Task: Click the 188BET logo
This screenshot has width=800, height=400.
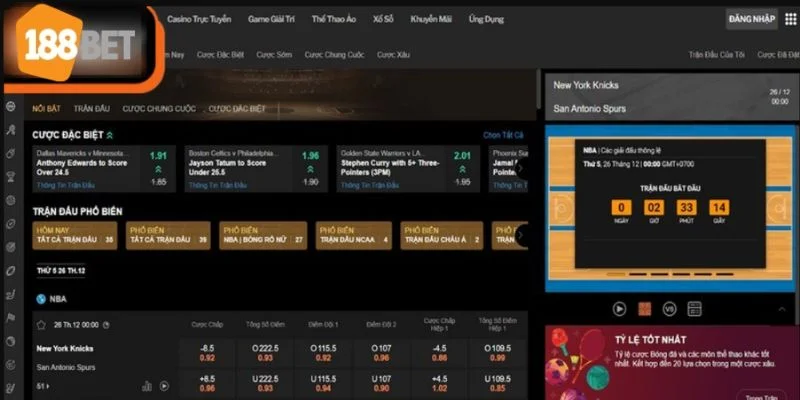Action: (x=78, y=45)
